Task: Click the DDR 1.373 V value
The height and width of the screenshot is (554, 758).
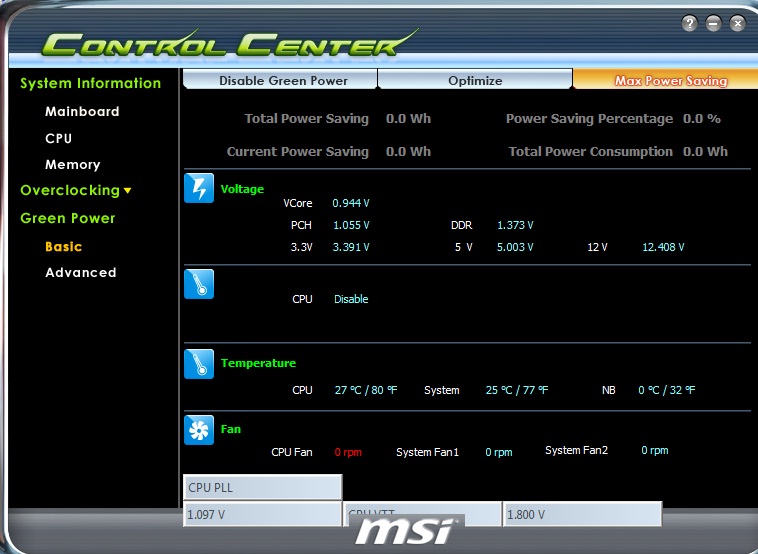Action: (x=515, y=225)
